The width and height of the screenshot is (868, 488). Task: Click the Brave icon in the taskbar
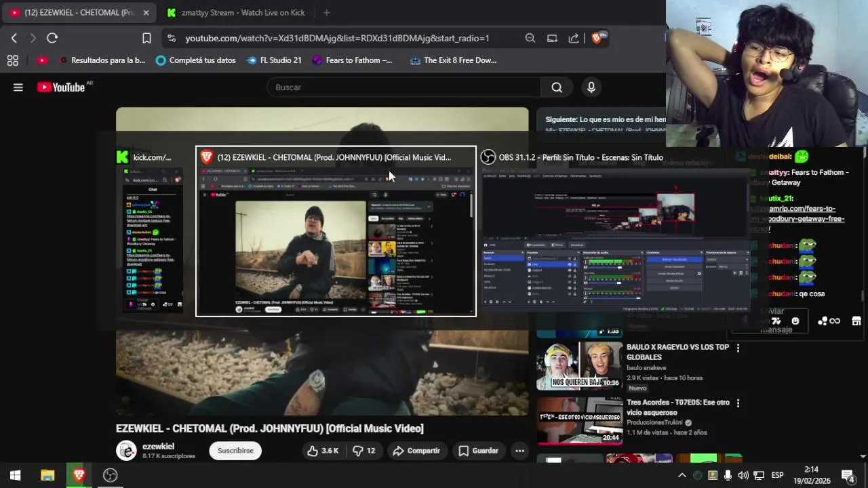click(79, 475)
